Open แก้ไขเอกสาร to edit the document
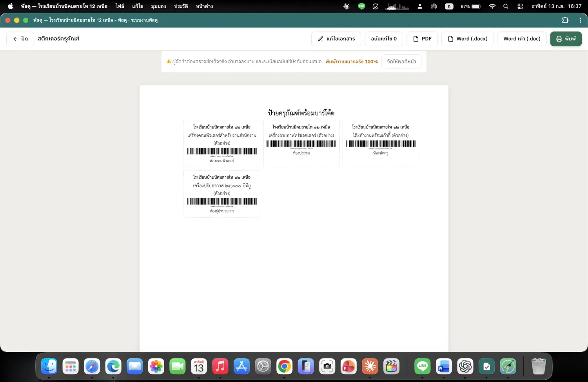Viewport: 588px width, 382px height. [336, 39]
